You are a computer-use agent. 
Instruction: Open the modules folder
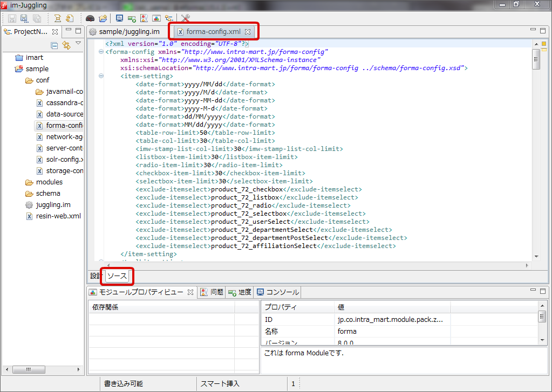point(44,182)
